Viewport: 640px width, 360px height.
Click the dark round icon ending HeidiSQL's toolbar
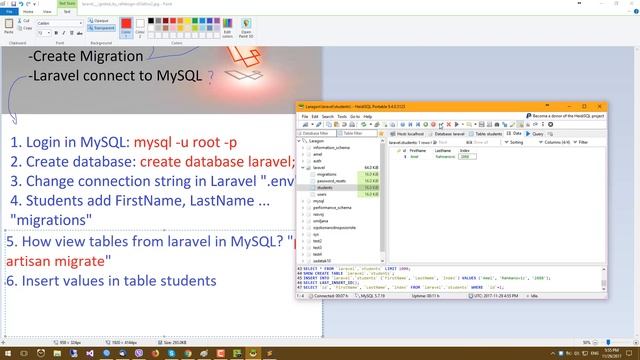click(551, 124)
